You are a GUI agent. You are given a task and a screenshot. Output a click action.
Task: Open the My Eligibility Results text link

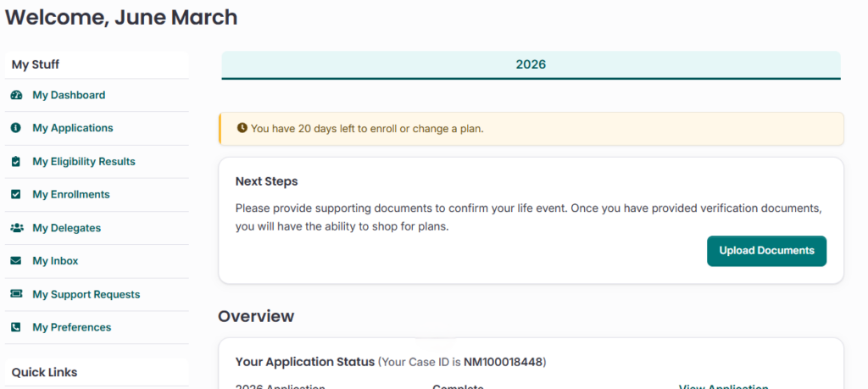click(x=84, y=161)
